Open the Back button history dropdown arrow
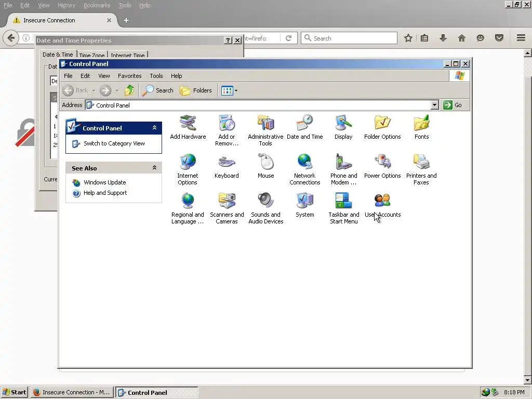This screenshot has height=399, width=532. (94, 90)
